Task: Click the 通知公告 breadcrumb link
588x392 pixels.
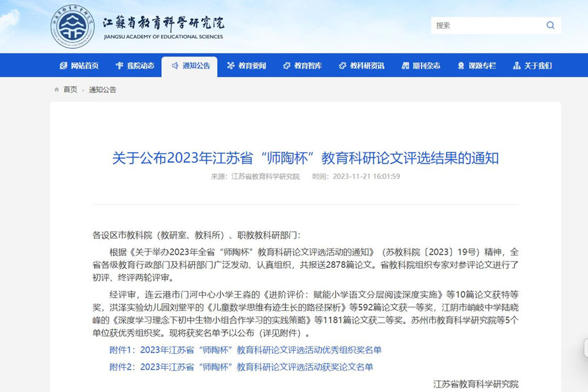Action: click(x=102, y=89)
